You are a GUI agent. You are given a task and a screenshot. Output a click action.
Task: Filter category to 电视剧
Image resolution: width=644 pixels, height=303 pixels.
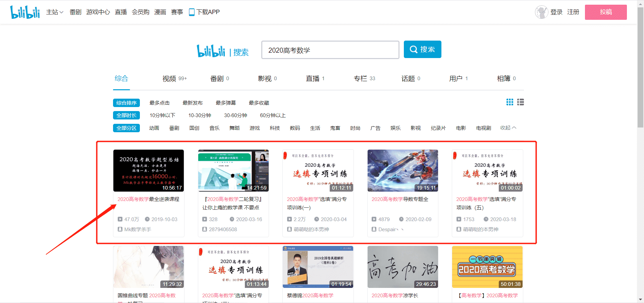point(483,128)
